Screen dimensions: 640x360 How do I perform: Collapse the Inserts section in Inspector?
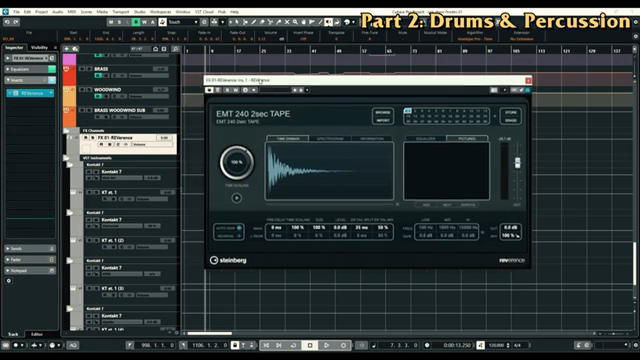pyautogui.click(x=8, y=80)
